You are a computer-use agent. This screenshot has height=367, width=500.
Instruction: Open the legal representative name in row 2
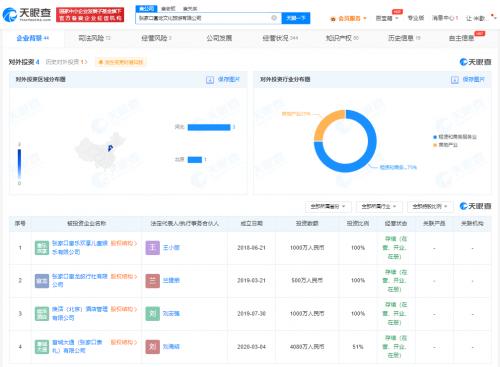(171, 281)
